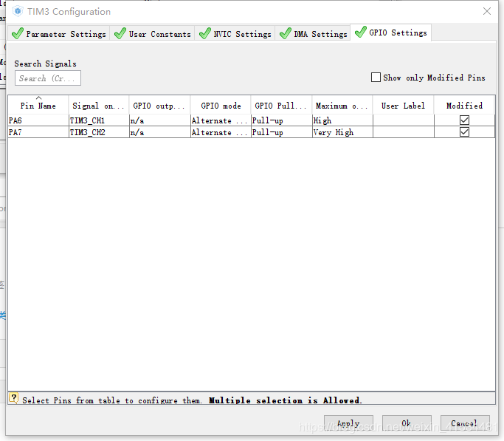Screen dimensions: 504x441
Task: Confirm with the Ok button
Action: pyautogui.click(x=407, y=423)
